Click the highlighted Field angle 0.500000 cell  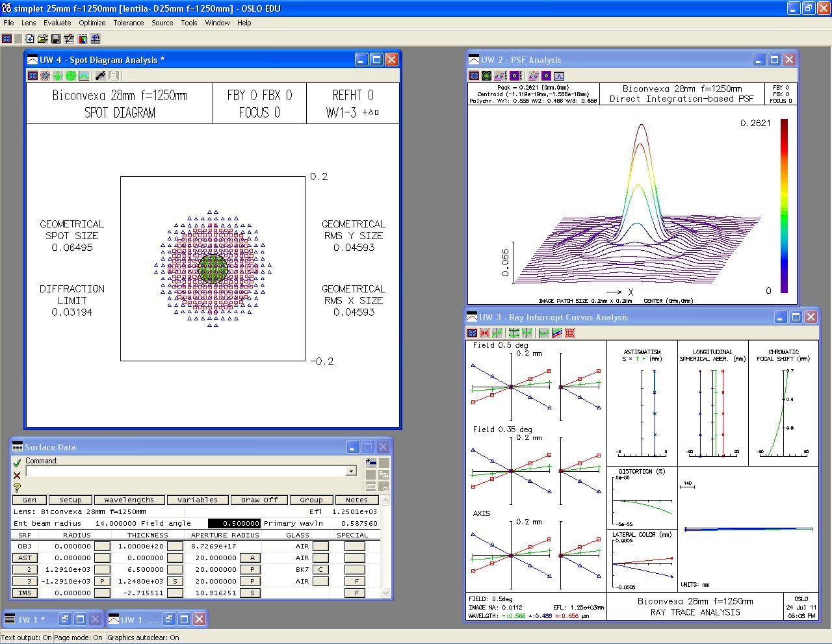click(234, 523)
